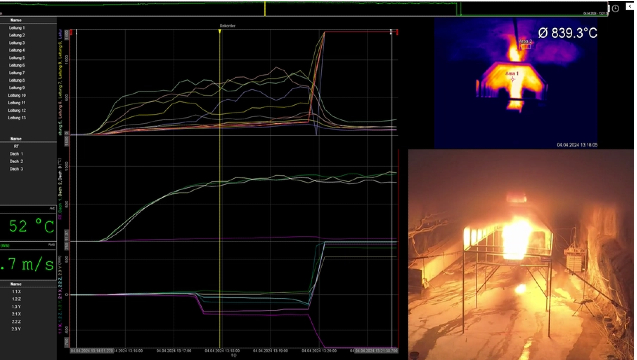Click the m/s wind speed readout

(28, 265)
